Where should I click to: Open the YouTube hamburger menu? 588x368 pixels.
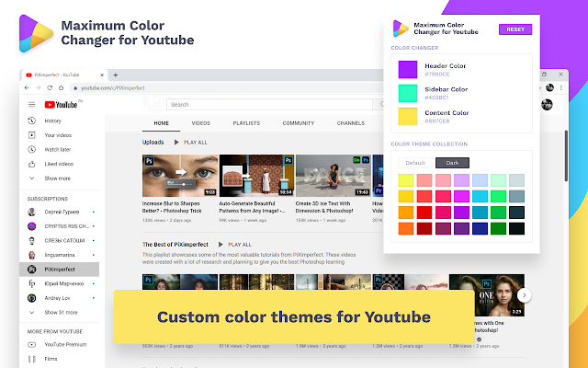pyautogui.click(x=31, y=105)
